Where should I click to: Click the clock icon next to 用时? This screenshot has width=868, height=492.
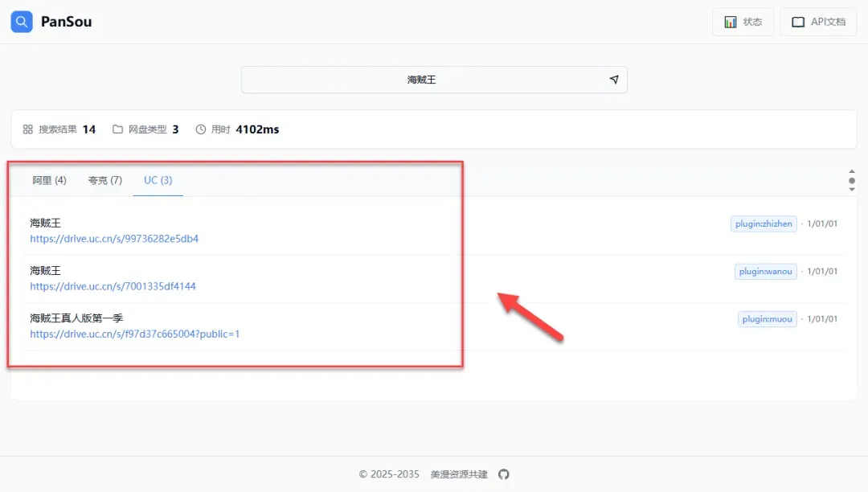click(x=201, y=129)
